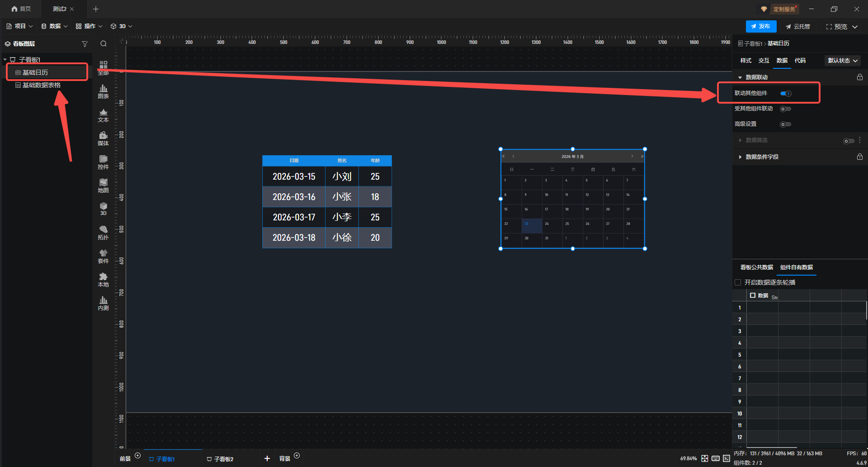
Task: Select the 基础数据表格 layer item
Action: point(41,85)
